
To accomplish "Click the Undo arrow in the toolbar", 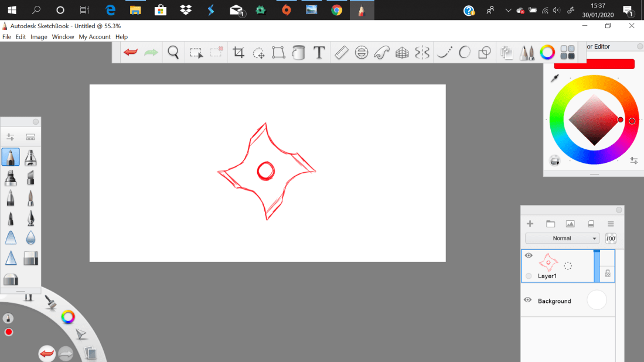I will tap(129, 52).
